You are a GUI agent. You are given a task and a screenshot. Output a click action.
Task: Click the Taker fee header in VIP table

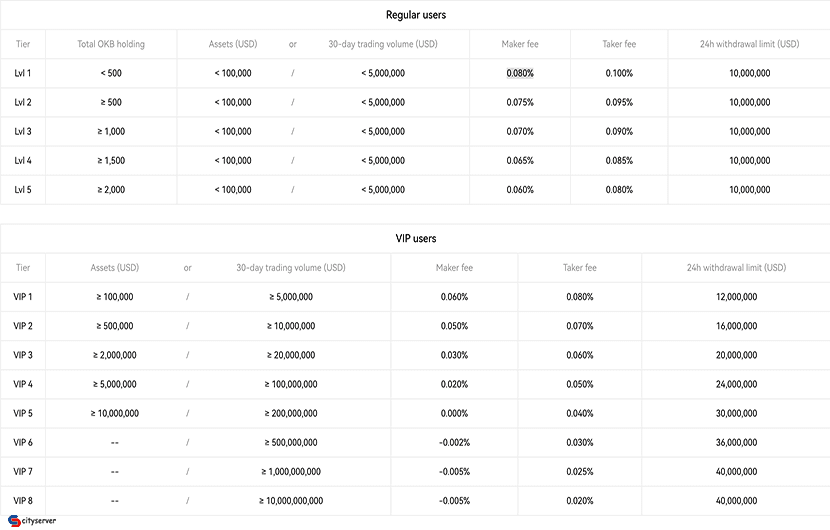coord(580,267)
